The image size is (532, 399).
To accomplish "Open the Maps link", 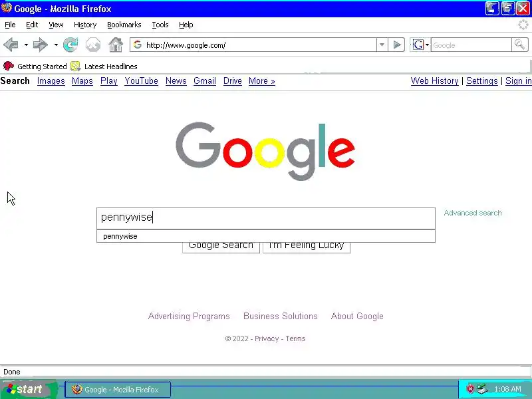I will (x=82, y=80).
